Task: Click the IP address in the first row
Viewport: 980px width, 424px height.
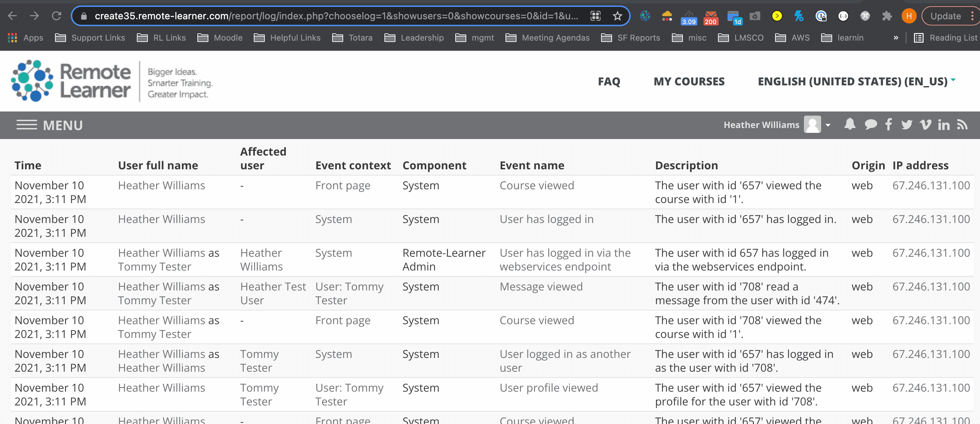Action: click(931, 185)
